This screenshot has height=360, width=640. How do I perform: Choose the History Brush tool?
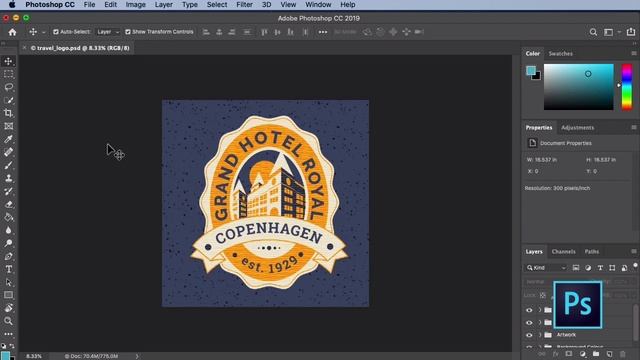pyautogui.click(x=8, y=191)
